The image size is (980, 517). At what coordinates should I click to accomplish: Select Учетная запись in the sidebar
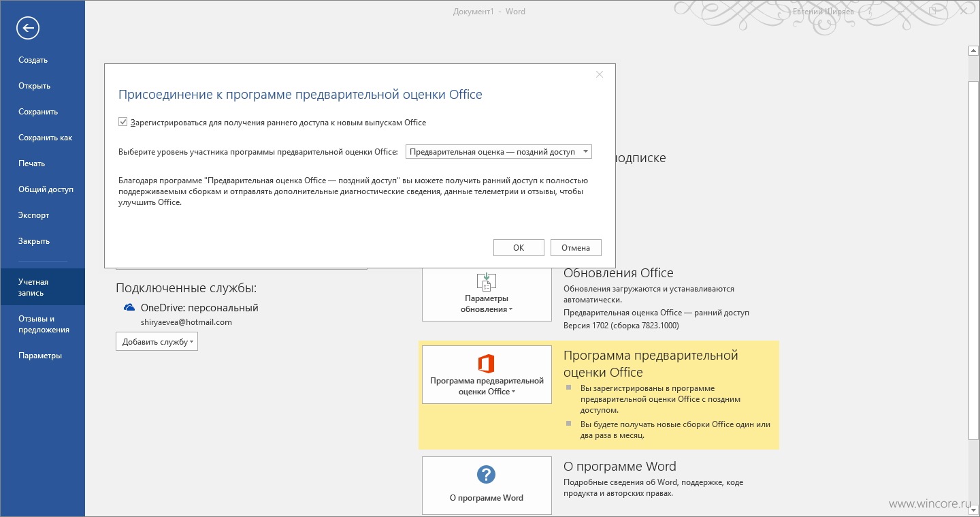[x=42, y=287]
